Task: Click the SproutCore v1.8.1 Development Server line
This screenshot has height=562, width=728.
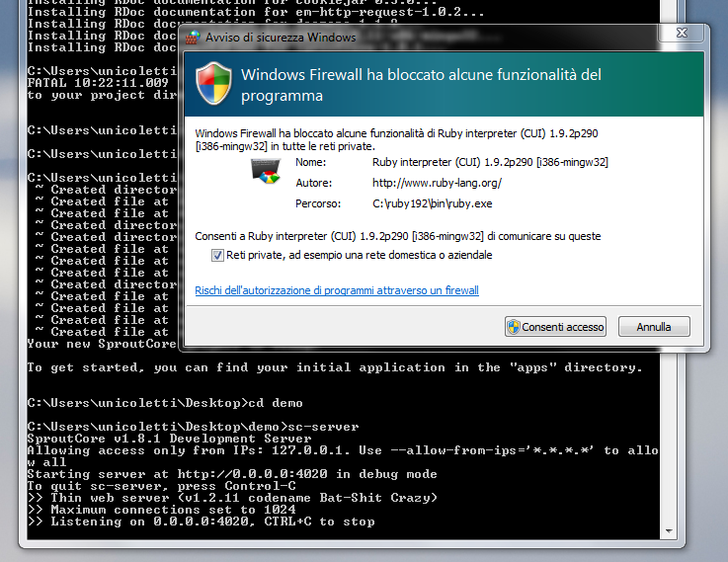Action: (x=169, y=439)
